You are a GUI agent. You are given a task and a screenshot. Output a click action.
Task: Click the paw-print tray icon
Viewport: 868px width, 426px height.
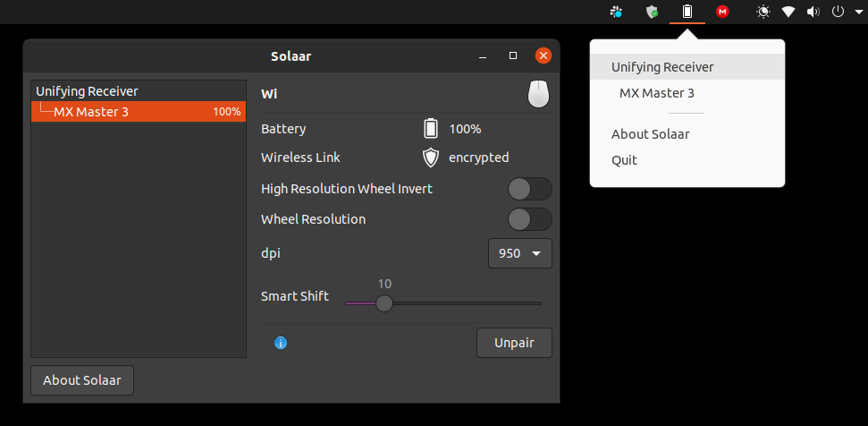616,11
